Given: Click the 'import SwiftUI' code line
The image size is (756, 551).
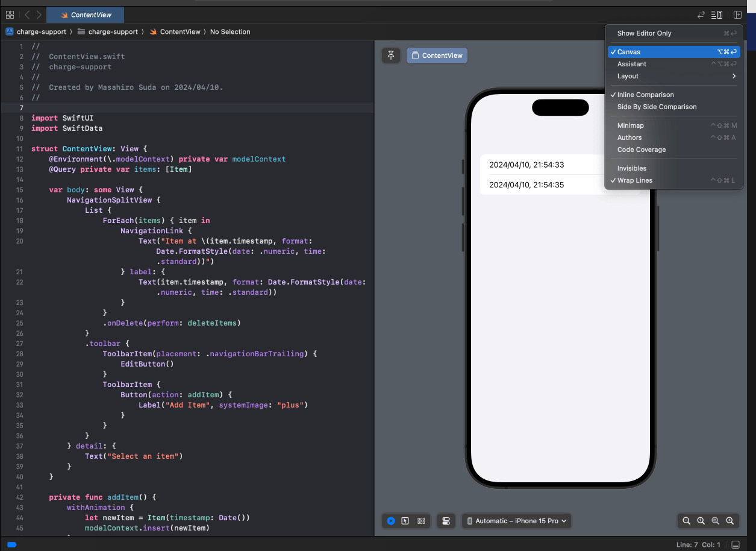Looking at the screenshot, I should [63, 118].
